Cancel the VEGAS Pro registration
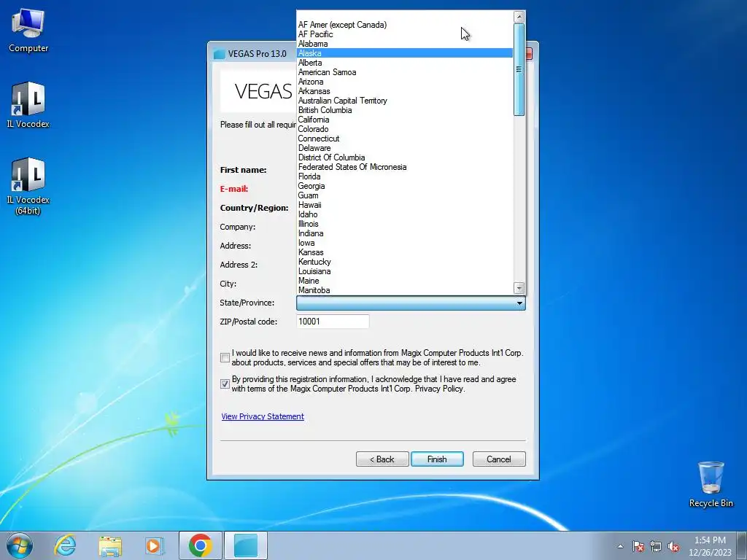Image resolution: width=747 pixels, height=560 pixels. pyautogui.click(x=499, y=459)
